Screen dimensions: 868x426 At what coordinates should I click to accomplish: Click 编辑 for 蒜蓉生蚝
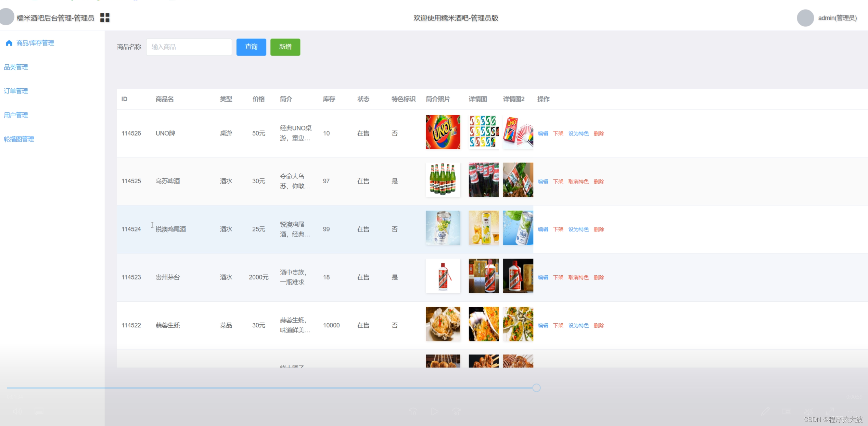coord(543,325)
